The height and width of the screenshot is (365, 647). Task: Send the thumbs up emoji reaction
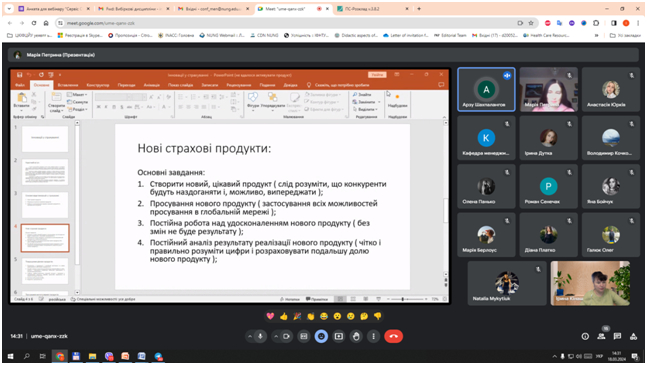pos(283,316)
